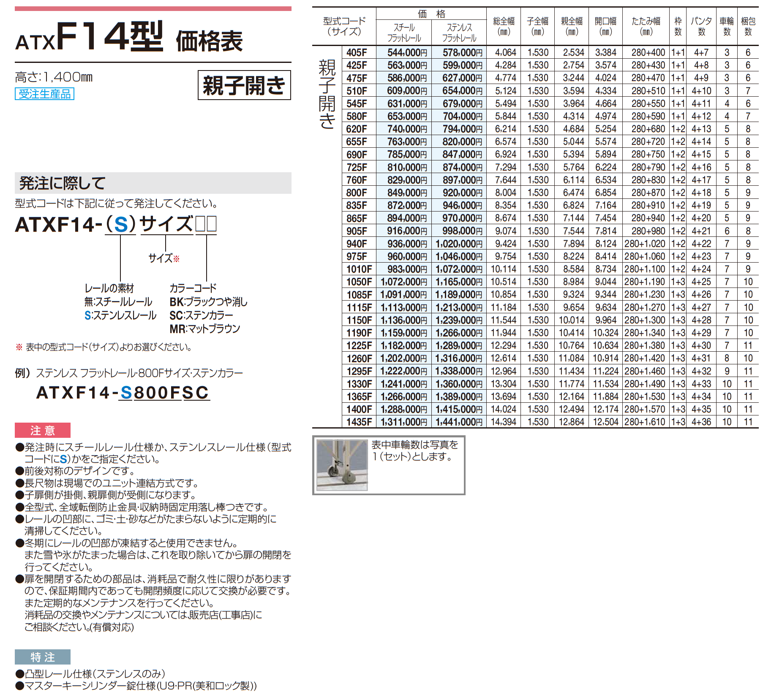Click the 受注生産品 blue outlined badge
The image size is (763, 700).
click(45, 94)
